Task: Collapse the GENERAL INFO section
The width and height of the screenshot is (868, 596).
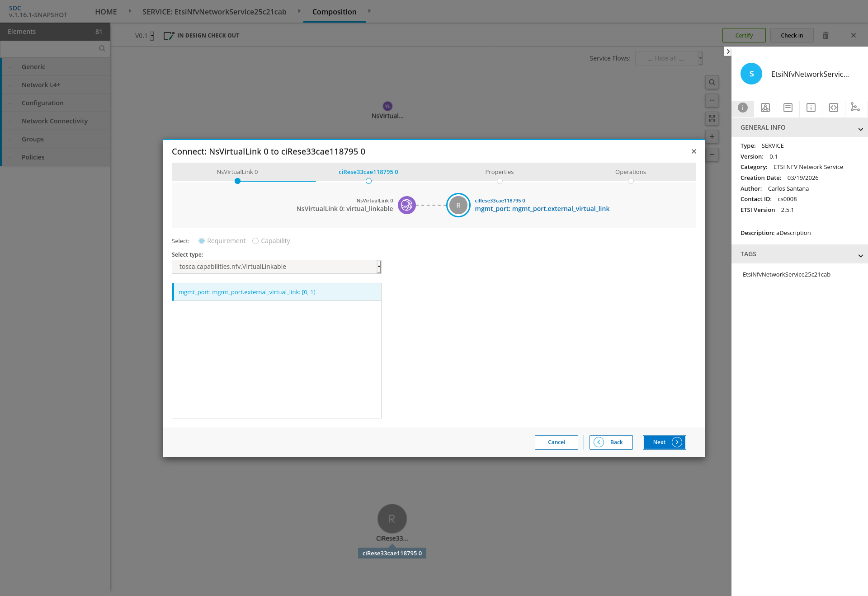Action: click(860, 129)
